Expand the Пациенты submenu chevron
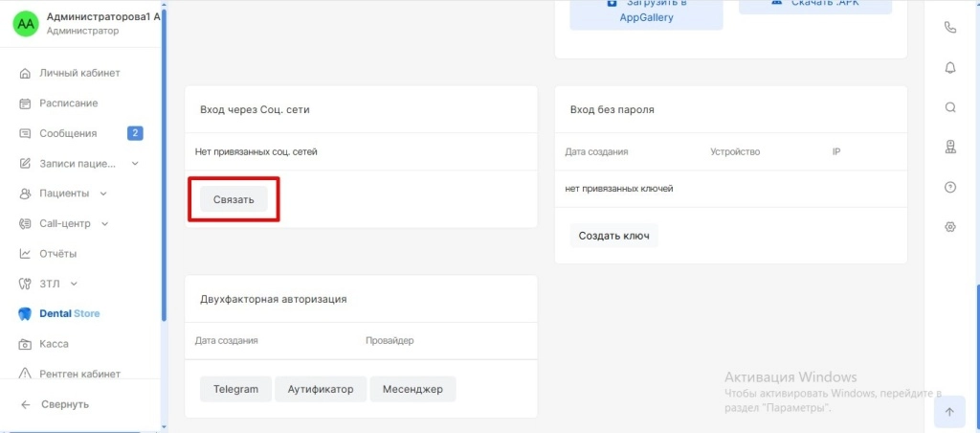Image resolution: width=980 pixels, height=433 pixels. coord(103,194)
